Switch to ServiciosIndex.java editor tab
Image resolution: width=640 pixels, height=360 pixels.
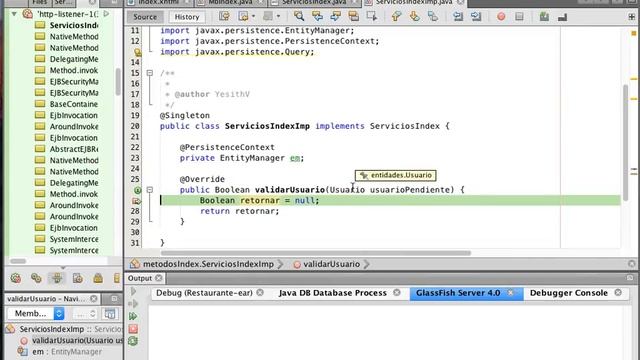point(314,2)
